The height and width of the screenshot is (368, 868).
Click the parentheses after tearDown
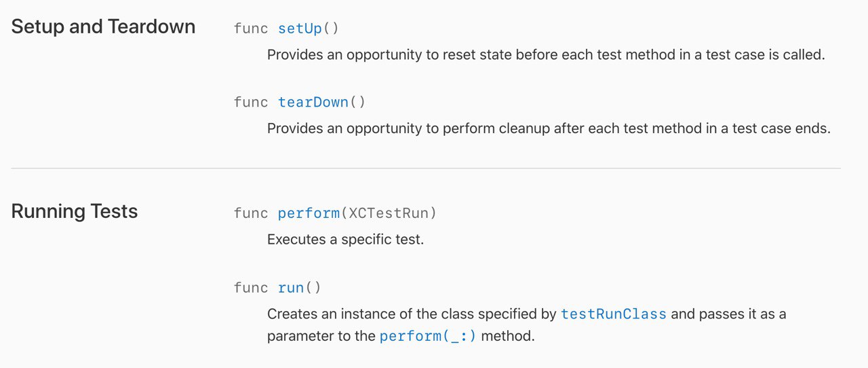click(357, 103)
